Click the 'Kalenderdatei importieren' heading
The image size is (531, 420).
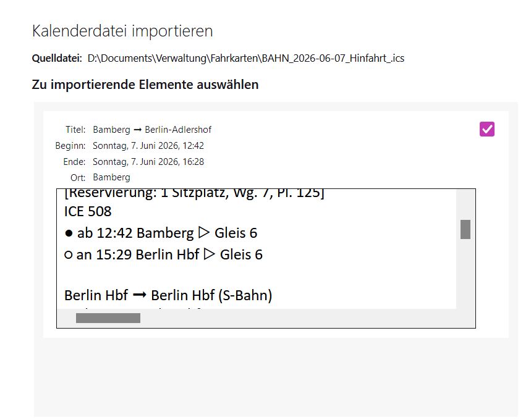(x=122, y=31)
